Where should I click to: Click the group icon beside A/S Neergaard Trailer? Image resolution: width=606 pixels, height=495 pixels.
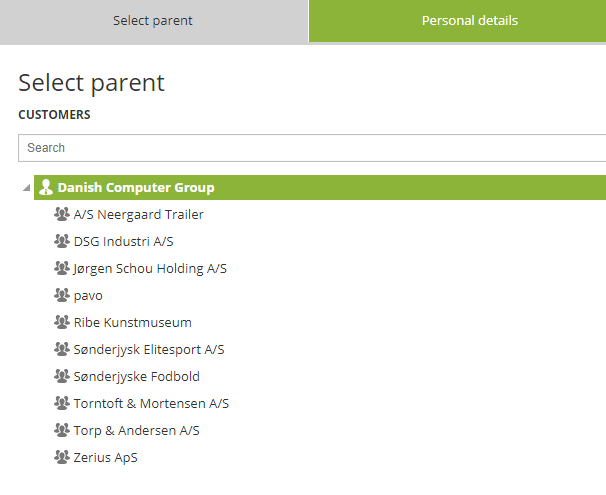coord(62,214)
